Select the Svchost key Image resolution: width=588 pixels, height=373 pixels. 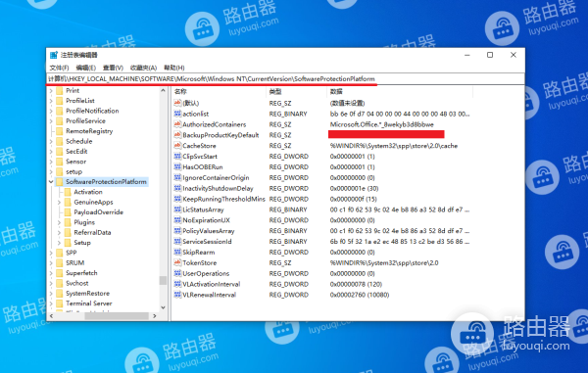[76, 283]
